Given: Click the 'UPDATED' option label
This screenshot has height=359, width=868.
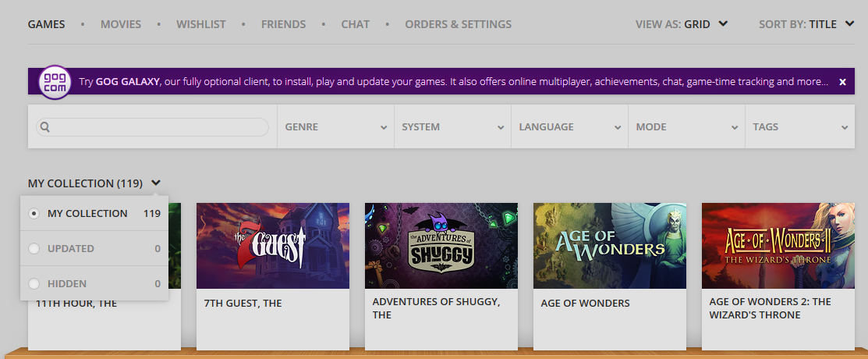Looking at the screenshot, I should click(71, 249).
